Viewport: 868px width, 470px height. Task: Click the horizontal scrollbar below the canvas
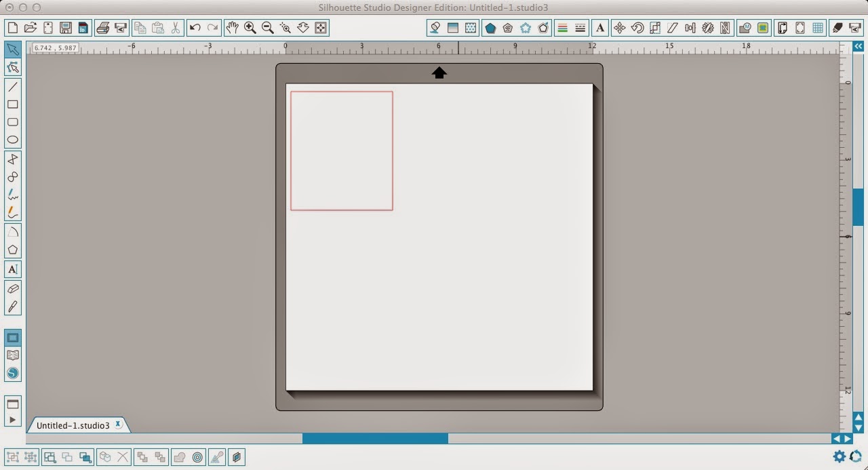[x=375, y=439]
